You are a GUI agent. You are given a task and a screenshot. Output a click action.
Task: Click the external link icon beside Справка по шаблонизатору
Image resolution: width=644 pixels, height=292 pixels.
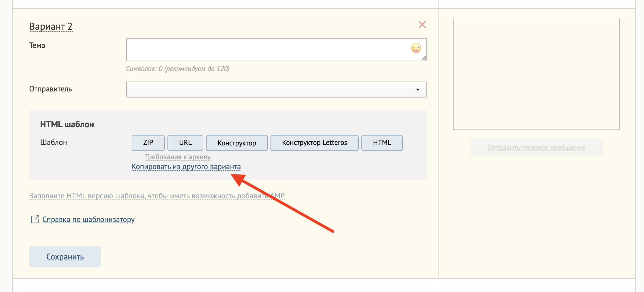35,219
